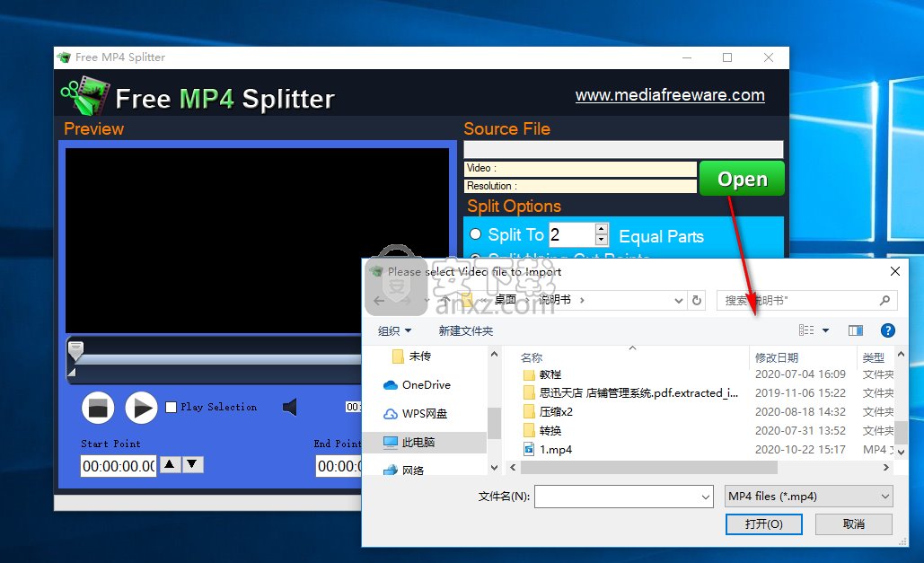Click the date 2019-11-06 15:22
This screenshot has width=924, height=563.
point(800,392)
